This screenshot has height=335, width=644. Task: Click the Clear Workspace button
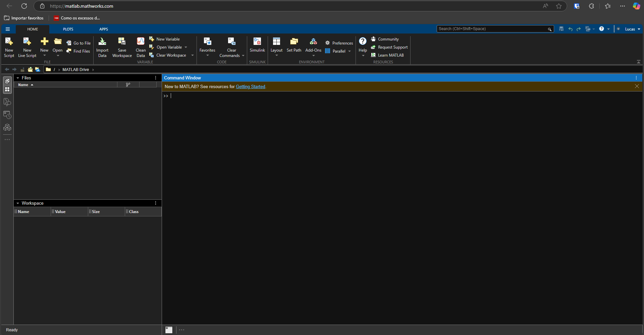pyautogui.click(x=168, y=55)
